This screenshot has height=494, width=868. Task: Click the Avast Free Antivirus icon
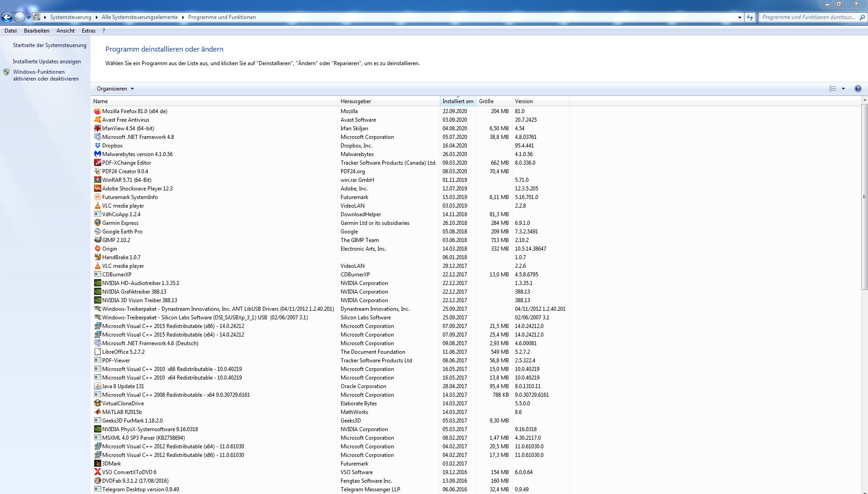[x=97, y=120]
